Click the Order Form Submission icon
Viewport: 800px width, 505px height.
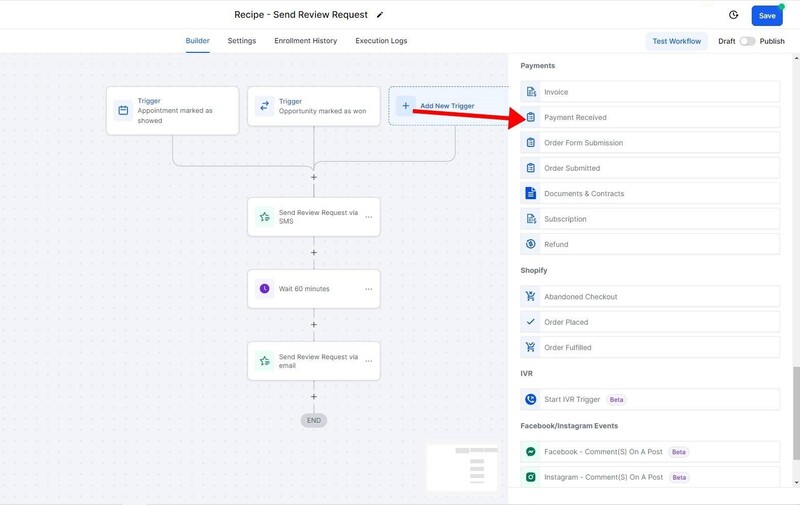click(531, 143)
